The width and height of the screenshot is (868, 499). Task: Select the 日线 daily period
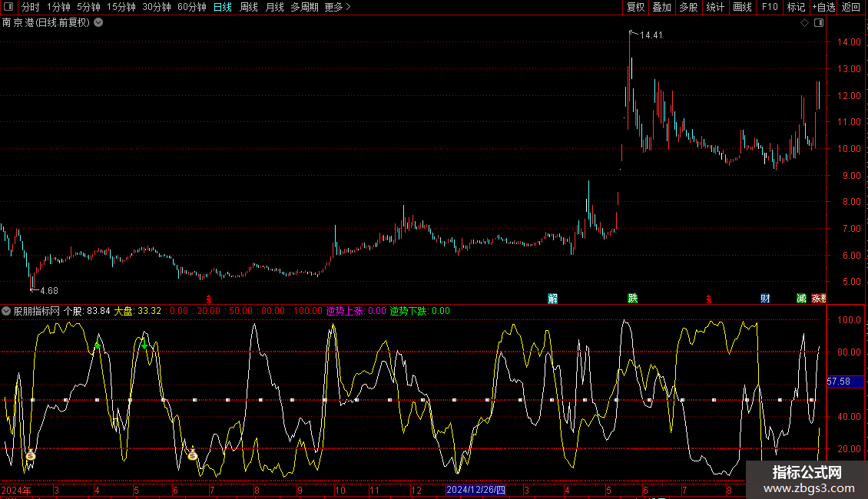(223, 7)
